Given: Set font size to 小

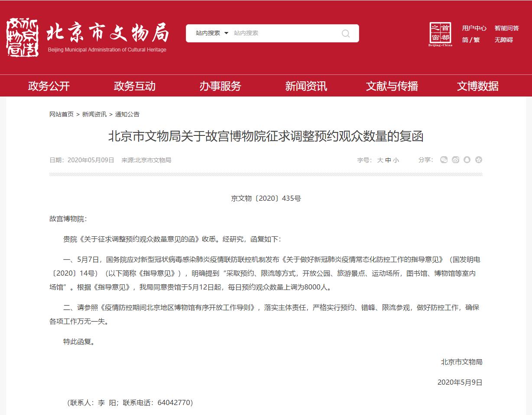Looking at the screenshot, I should pos(396,160).
